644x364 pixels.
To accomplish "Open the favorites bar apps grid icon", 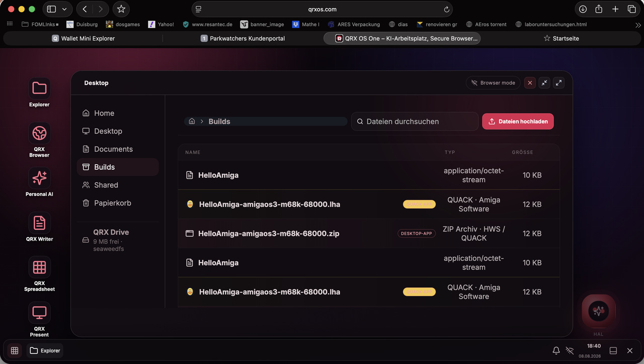I will point(10,24).
